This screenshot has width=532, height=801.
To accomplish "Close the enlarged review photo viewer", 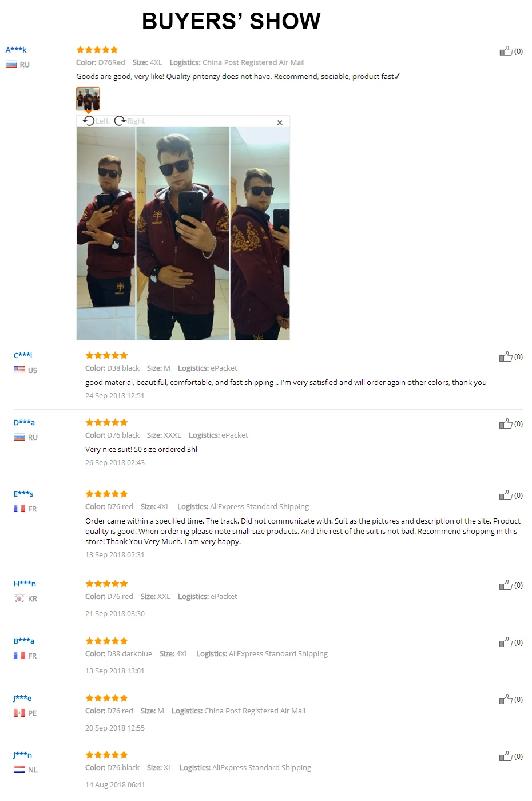I will coord(280,122).
